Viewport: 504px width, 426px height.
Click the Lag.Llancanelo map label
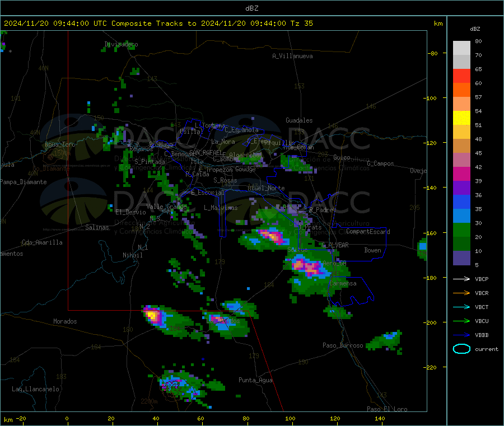[35, 389]
